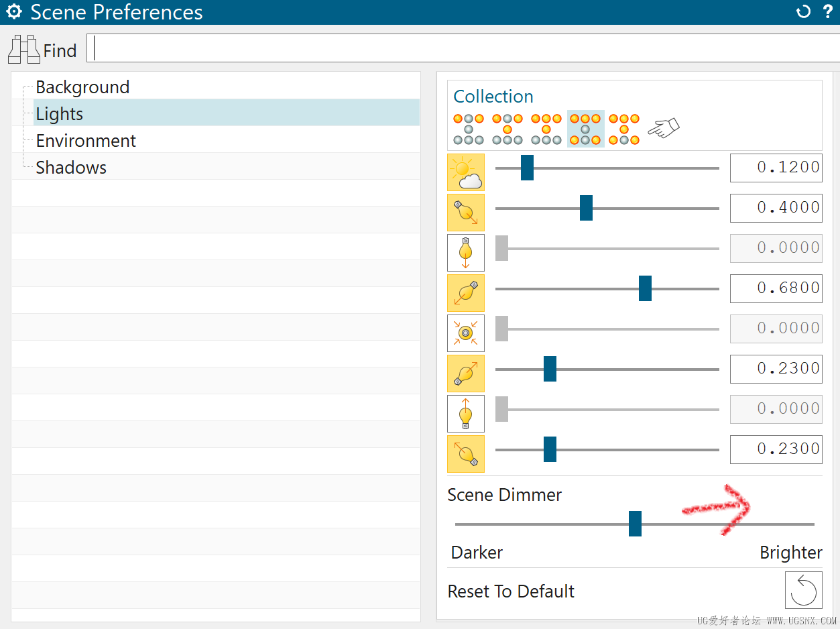Click the Scene Dimmer slider handle
The height and width of the screenshot is (629, 840).
[635, 524]
